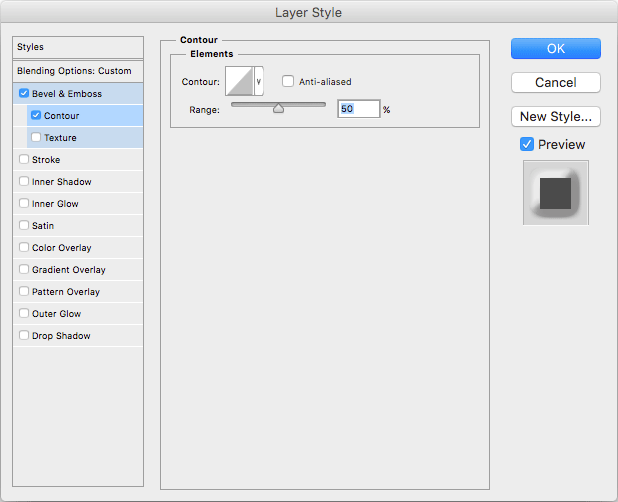The height and width of the screenshot is (502, 618).
Task: Select the Bevel & Emboss label
Action: pyautogui.click(x=67, y=94)
